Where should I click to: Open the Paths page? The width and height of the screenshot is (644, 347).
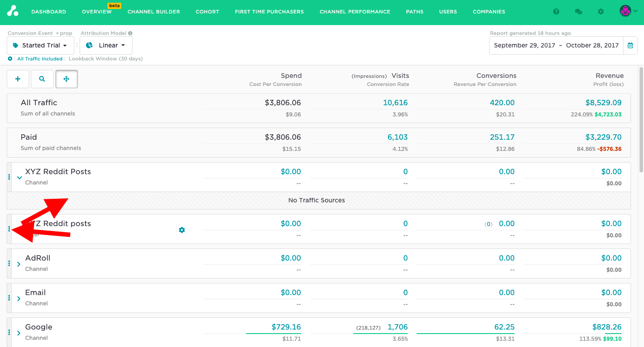click(x=414, y=12)
